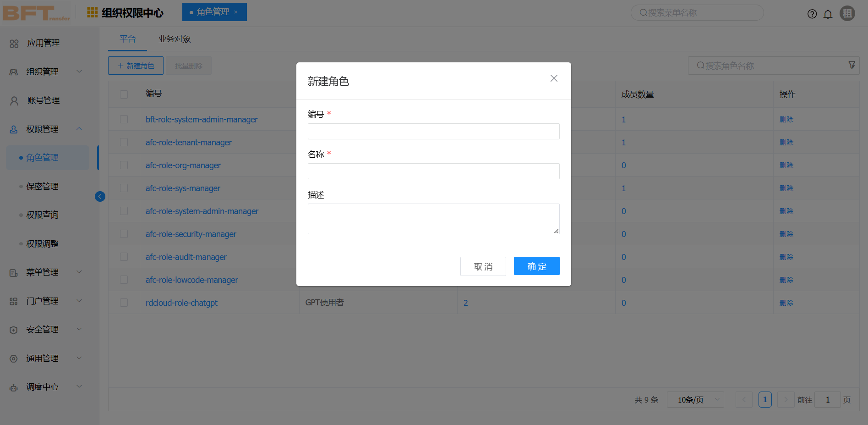
Task: Check the select-all checkbox in table header
Action: tap(124, 94)
